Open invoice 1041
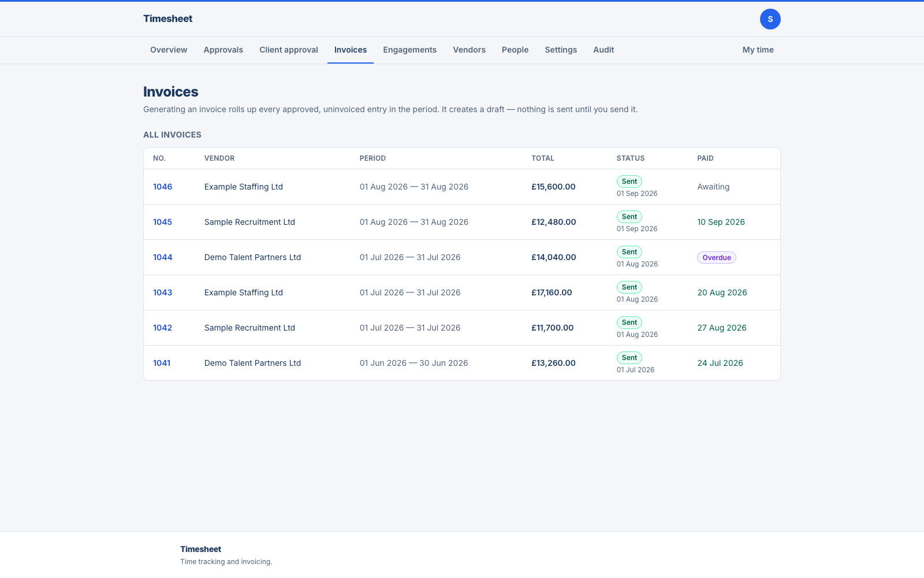Screen dimensions: 924x578 coord(162,363)
